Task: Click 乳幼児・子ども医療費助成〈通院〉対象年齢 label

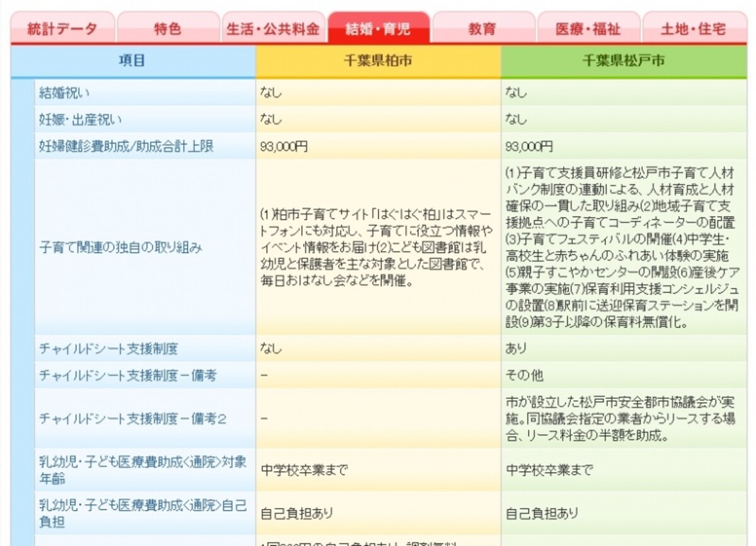Action: tap(143, 470)
